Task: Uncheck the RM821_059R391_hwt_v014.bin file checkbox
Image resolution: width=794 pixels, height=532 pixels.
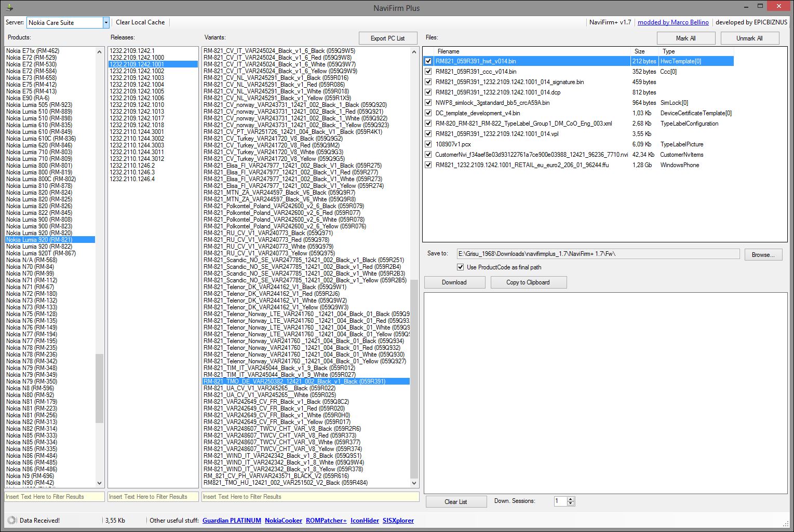Action: 428,61
